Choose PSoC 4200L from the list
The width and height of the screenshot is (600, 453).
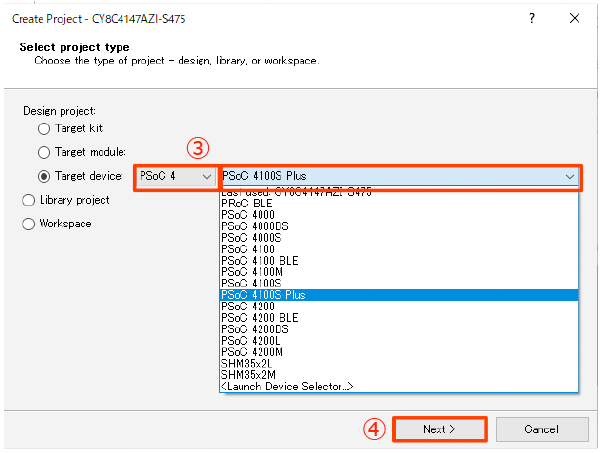399,341
